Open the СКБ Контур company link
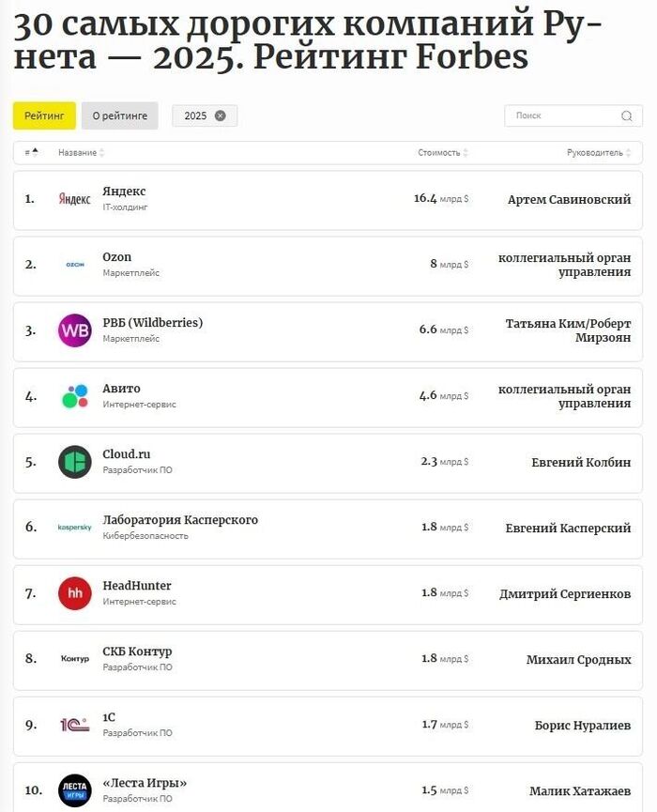The width and height of the screenshot is (657, 812). pos(137,651)
